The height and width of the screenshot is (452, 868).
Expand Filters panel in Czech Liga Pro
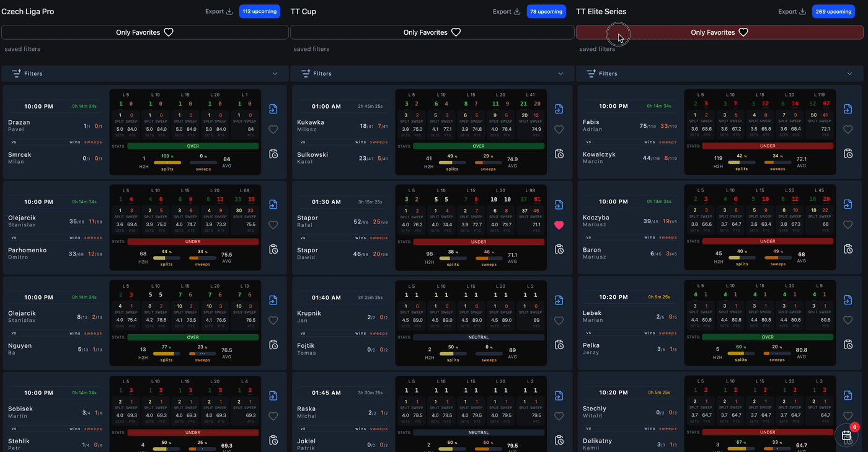(x=144, y=73)
